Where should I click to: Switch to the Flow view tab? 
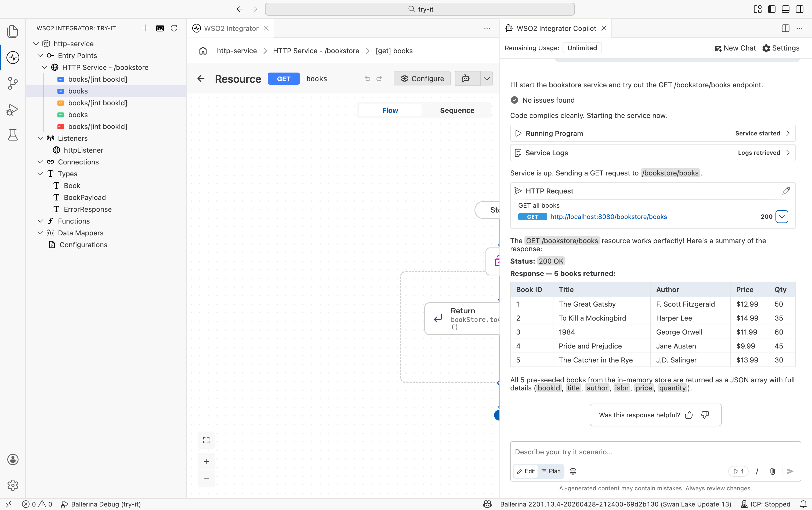coord(390,110)
